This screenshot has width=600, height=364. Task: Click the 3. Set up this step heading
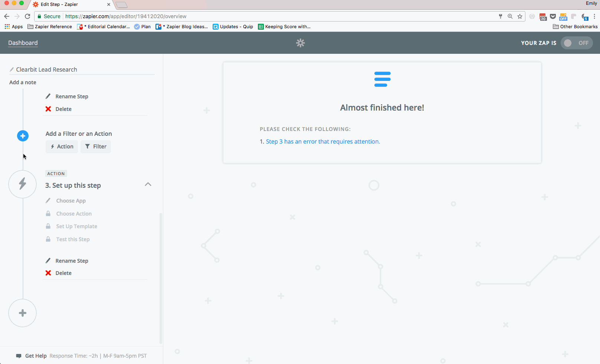(73, 185)
